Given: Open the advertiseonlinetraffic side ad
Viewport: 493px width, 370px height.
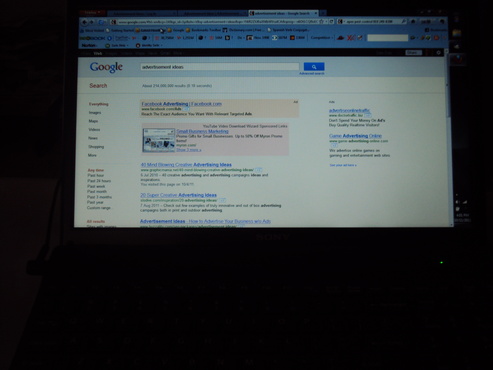Looking at the screenshot, I should point(349,110).
